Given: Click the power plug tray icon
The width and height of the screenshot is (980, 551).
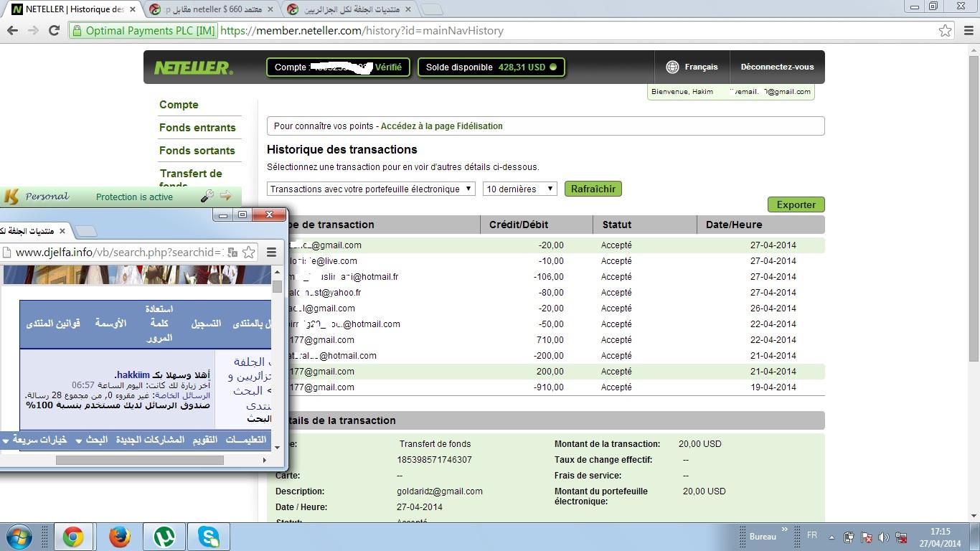Looking at the screenshot, I should (849, 537).
